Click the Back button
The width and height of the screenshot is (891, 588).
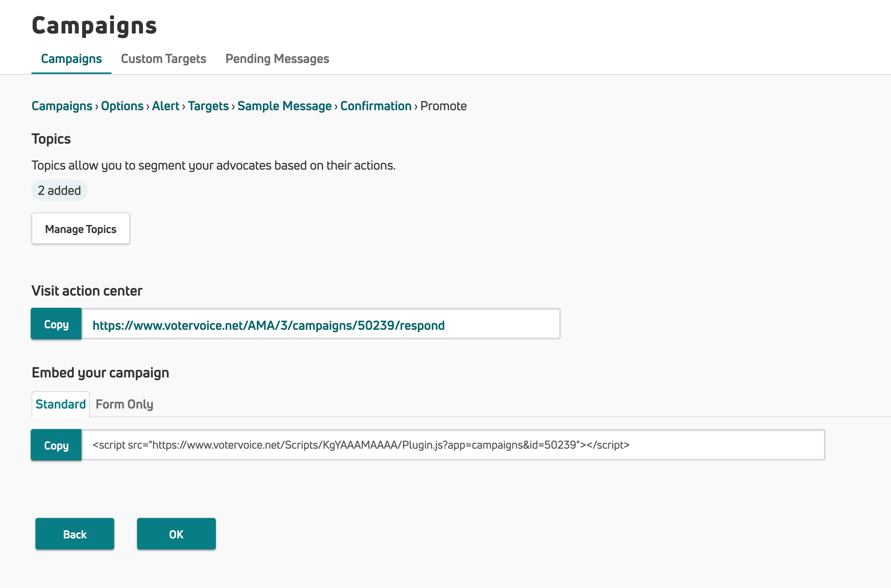click(x=75, y=534)
